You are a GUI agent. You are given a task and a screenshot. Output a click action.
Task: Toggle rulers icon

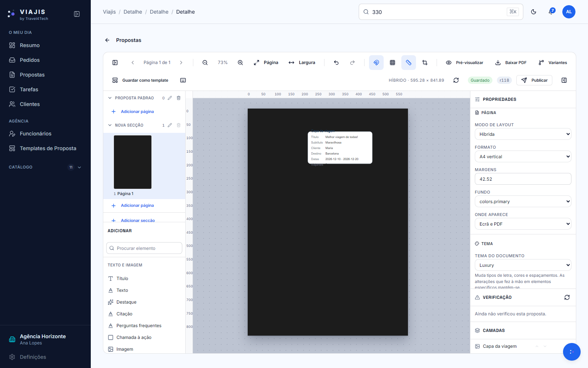[x=409, y=63]
